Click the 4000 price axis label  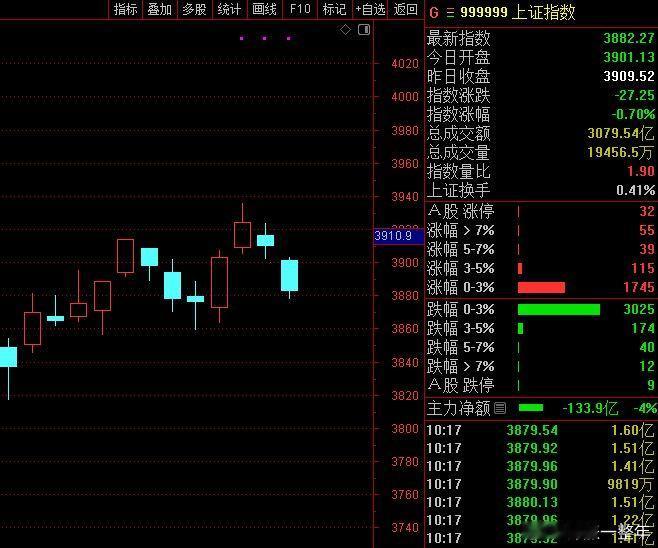point(405,97)
